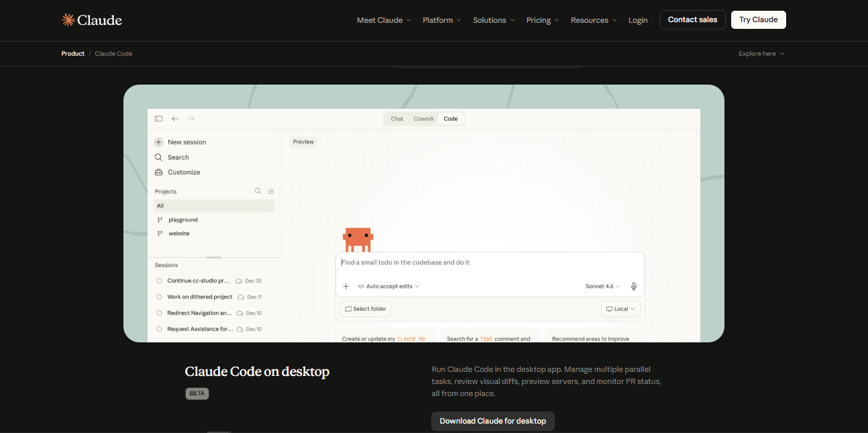Switch to the Chat tab
The width and height of the screenshot is (868, 433).
[x=397, y=119]
